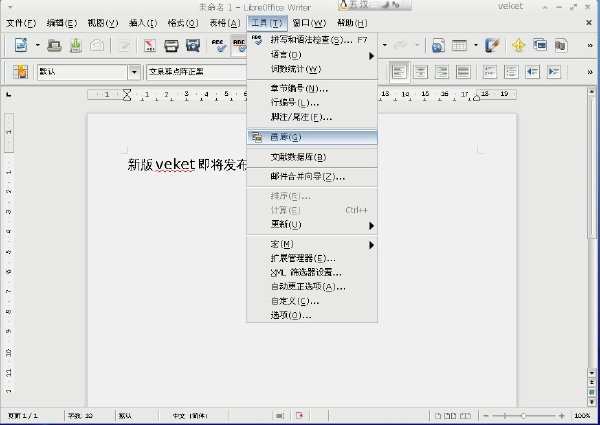Click the Spelling and Grammar toolbar icon
600x425 pixels.
point(218,46)
